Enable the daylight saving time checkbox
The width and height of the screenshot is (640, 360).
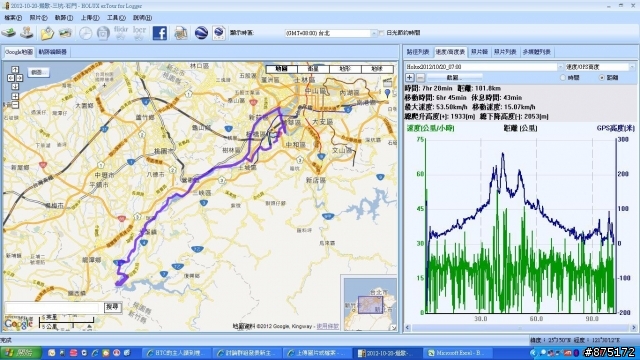point(382,33)
